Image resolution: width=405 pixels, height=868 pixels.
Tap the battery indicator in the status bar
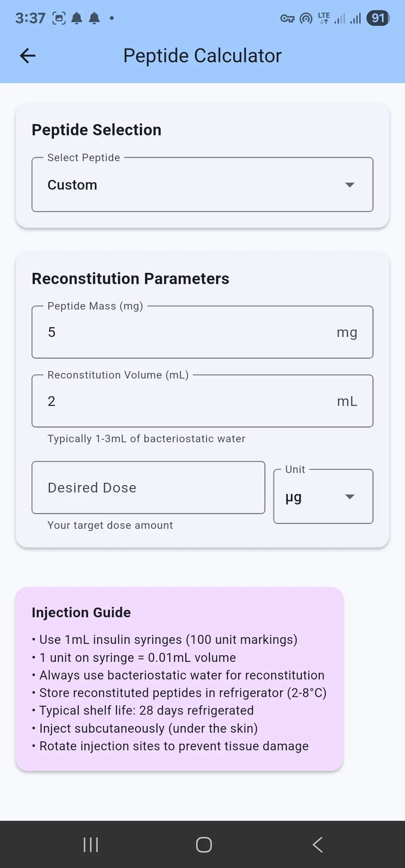coord(378,18)
